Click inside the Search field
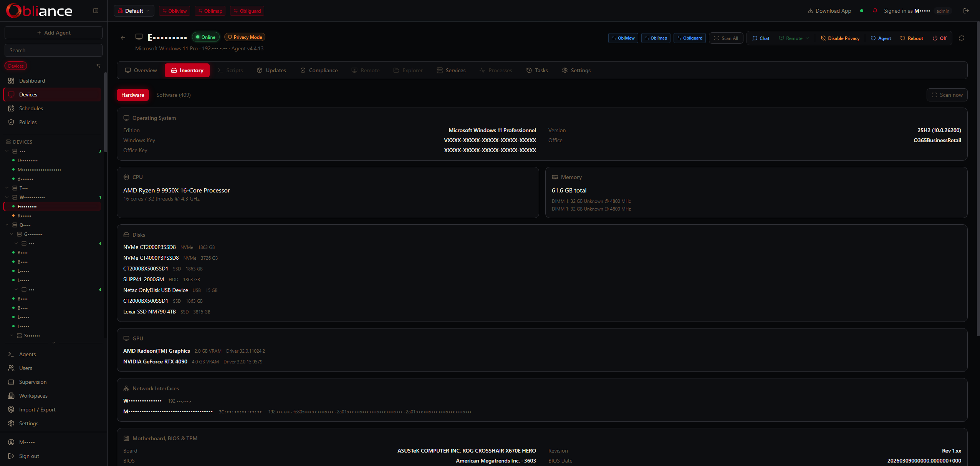 53,50
